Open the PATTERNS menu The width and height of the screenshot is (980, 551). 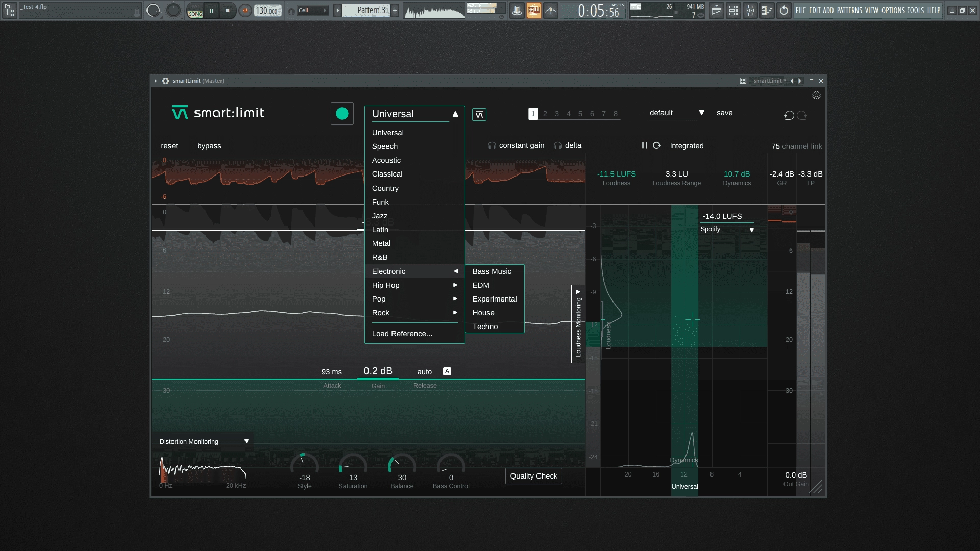[x=850, y=10]
